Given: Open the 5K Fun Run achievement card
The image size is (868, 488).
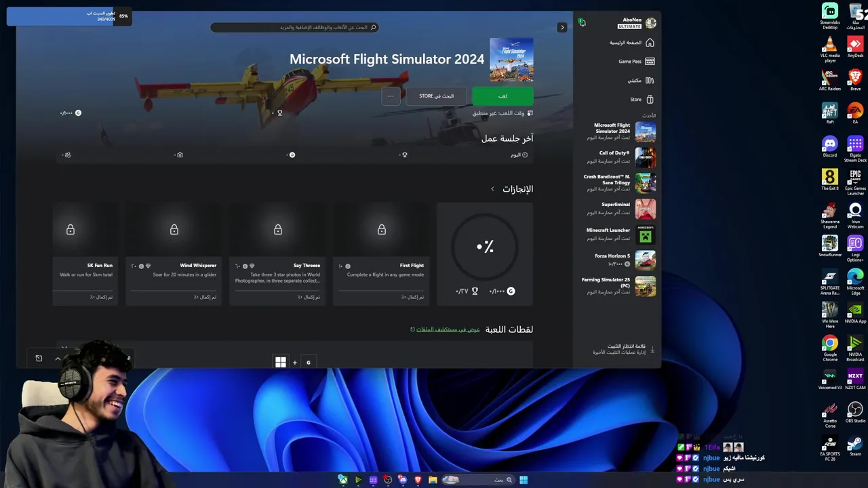Looking at the screenshot, I should point(85,254).
